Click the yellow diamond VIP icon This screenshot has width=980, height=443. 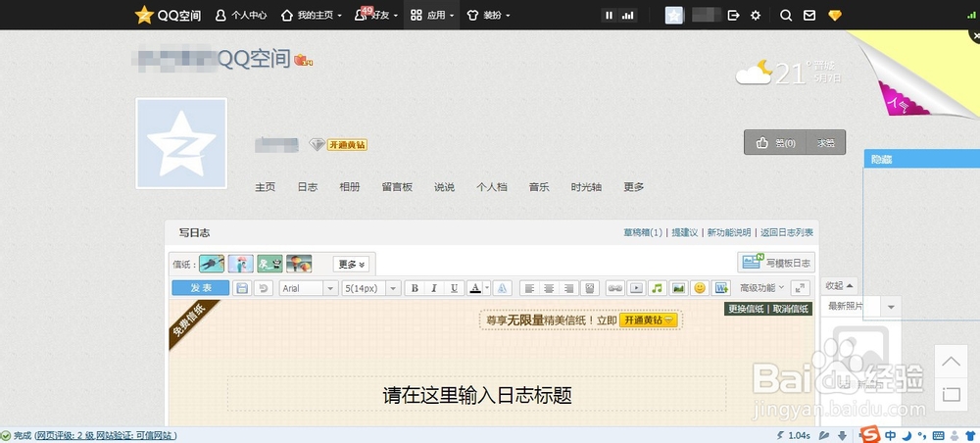click(835, 15)
